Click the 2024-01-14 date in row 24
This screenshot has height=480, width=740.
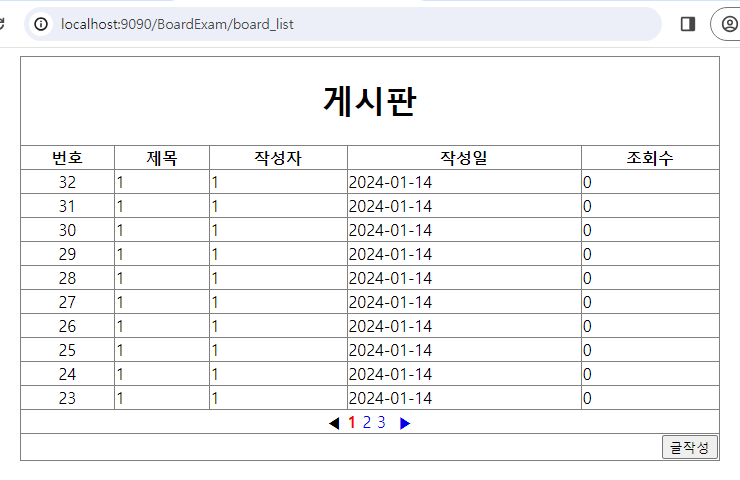pos(390,374)
